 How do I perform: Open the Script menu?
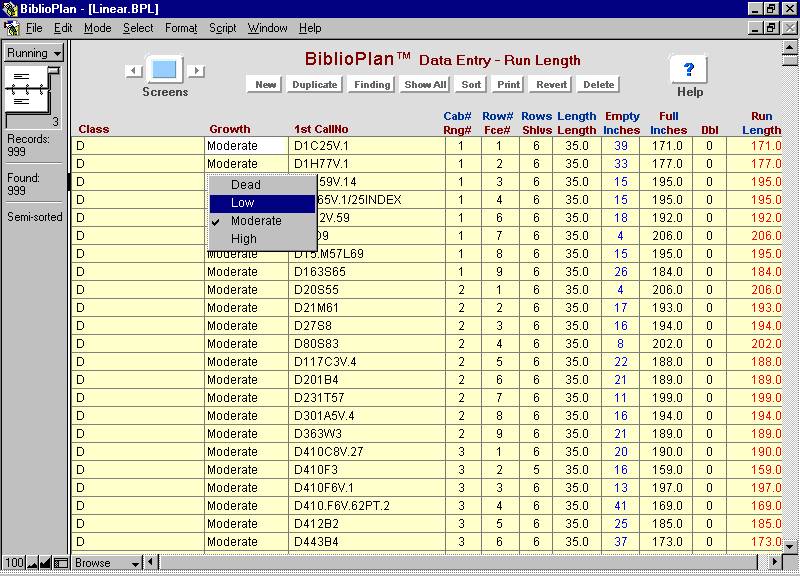pyautogui.click(x=222, y=28)
